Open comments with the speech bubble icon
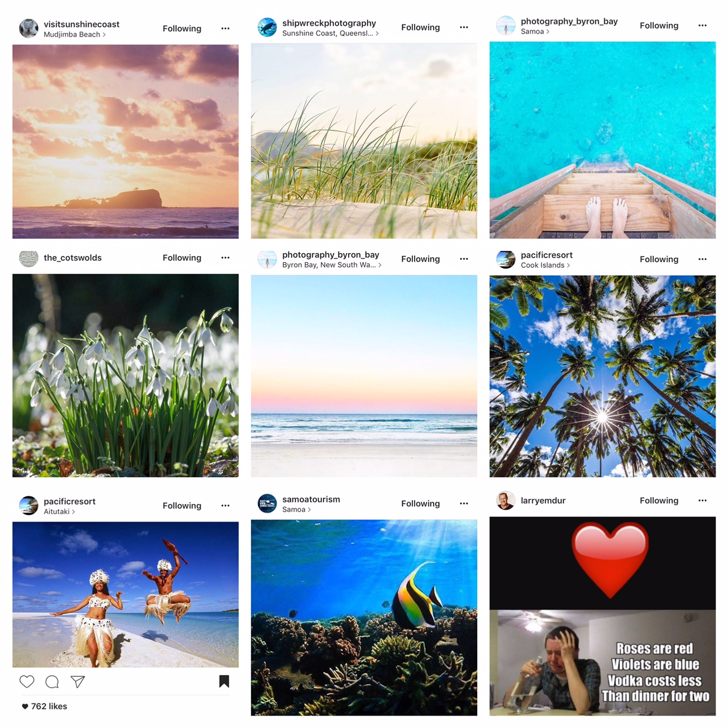 [52, 681]
